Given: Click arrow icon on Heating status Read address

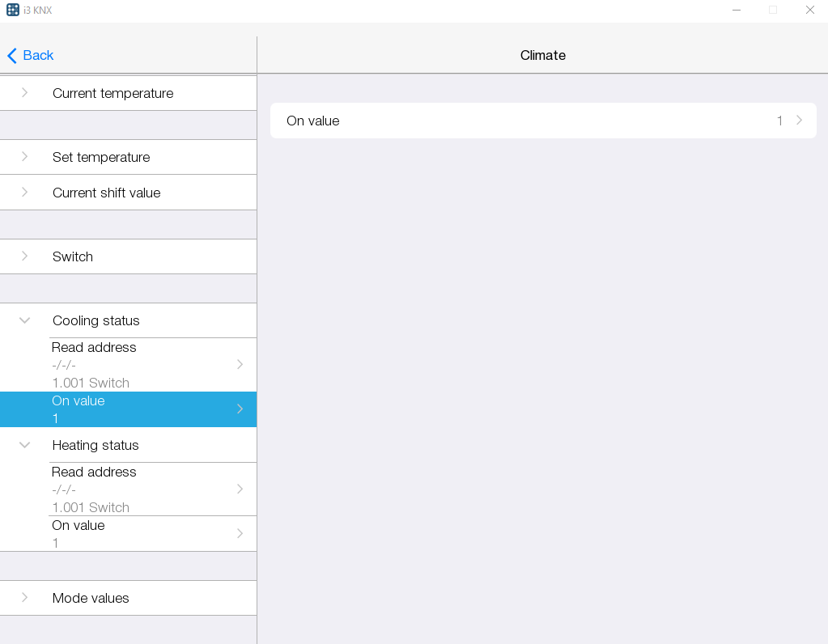Looking at the screenshot, I should 240,489.
